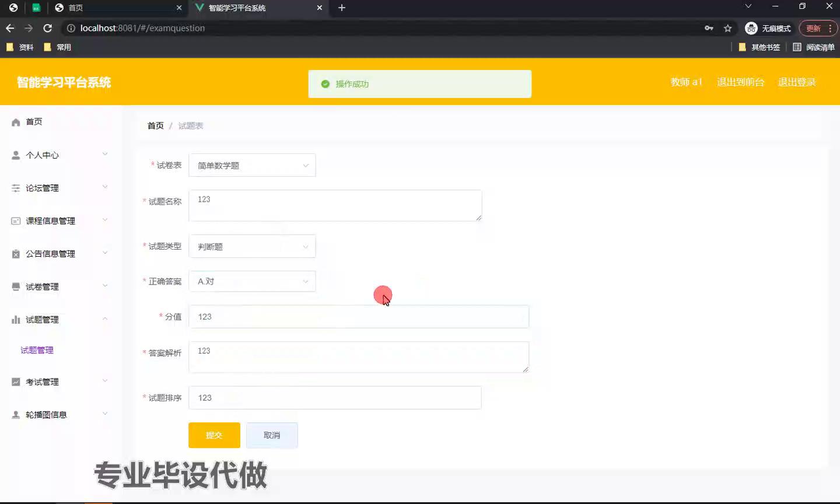The height and width of the screenshot is (504, 840).
Task: Click the home icon in the sidebar
Action: [16, 122]
